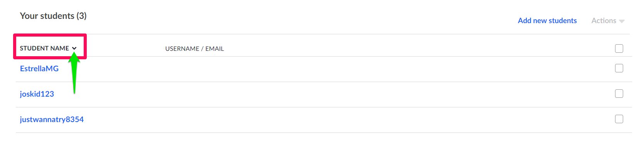Click the Your students (3) heading

pos(53,16)
